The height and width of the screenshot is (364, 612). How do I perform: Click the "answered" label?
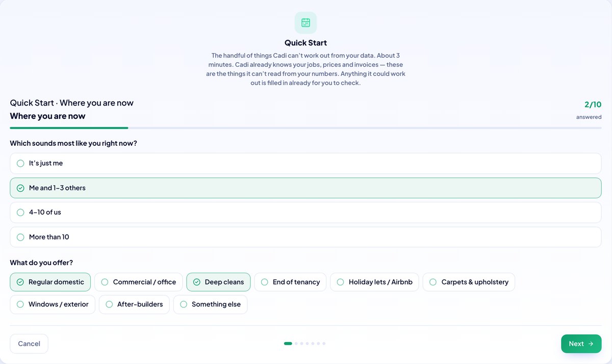(x=589, y=117)
